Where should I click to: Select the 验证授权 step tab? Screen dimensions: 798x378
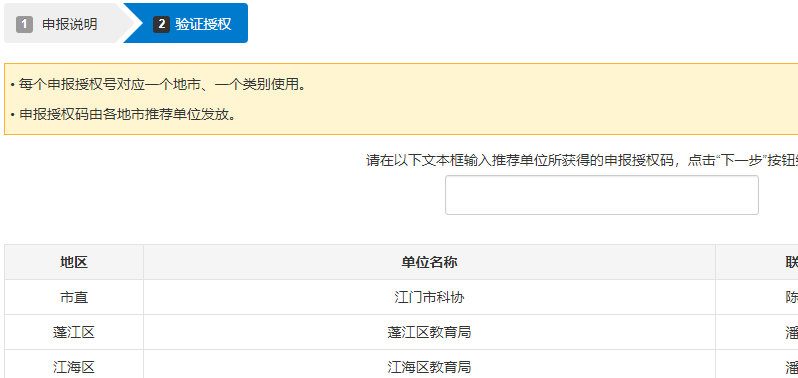pos(192,23)
